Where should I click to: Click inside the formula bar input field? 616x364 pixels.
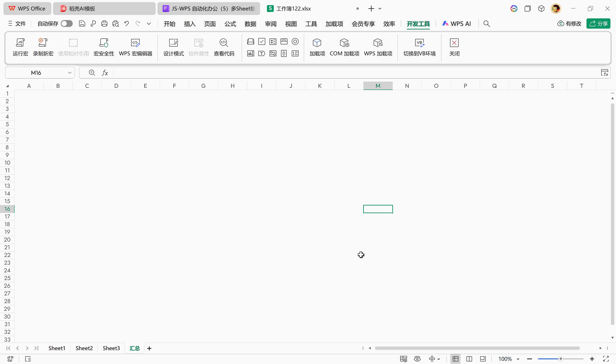[344, 73]
